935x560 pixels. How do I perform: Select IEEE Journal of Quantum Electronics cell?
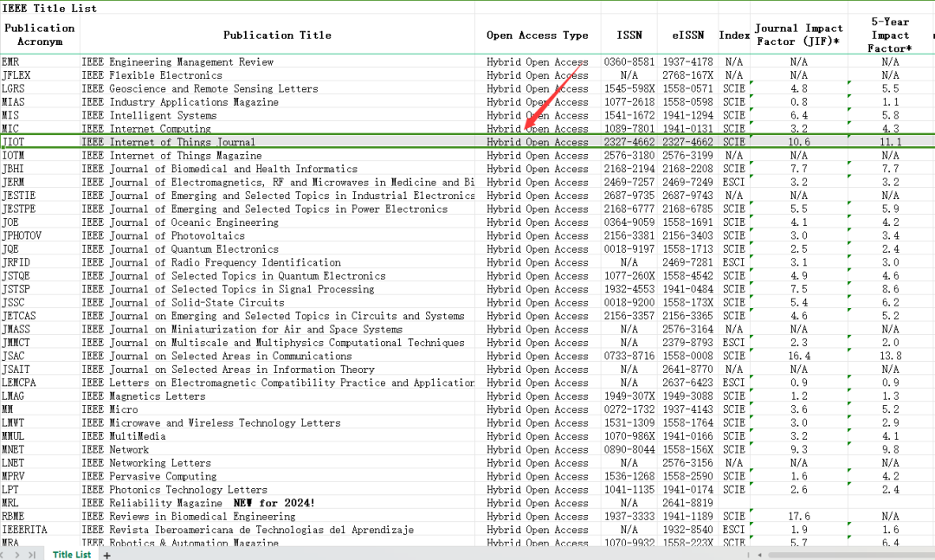point(277,248)
